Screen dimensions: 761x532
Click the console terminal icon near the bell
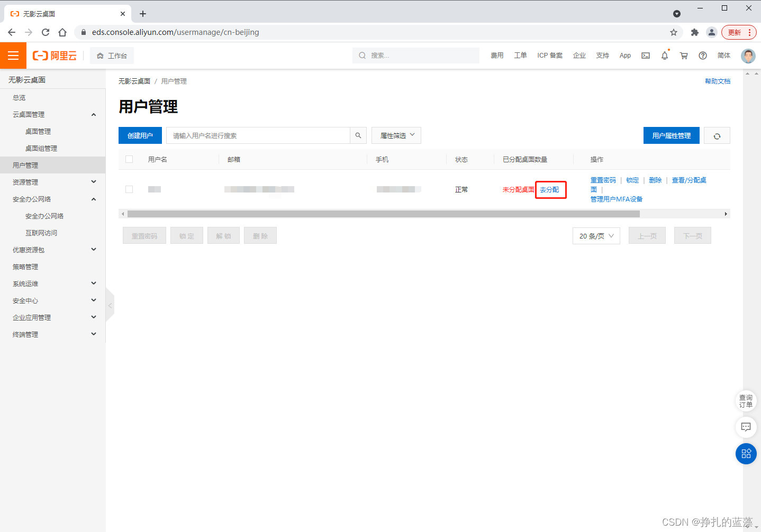(x=645, y=56)
